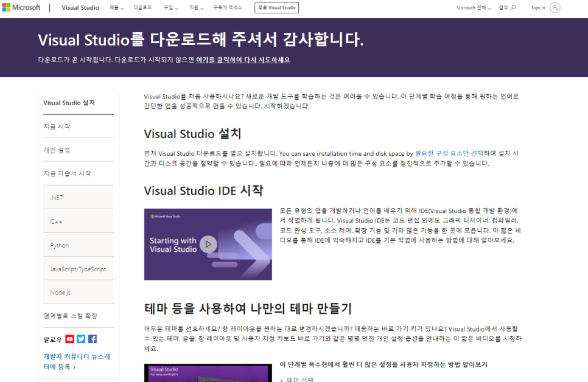The image size is (588, 382).
Task: Select 영역별로 스킬 확장 in the sidebar
Action: pyautogui.click(x=79, y=316)
